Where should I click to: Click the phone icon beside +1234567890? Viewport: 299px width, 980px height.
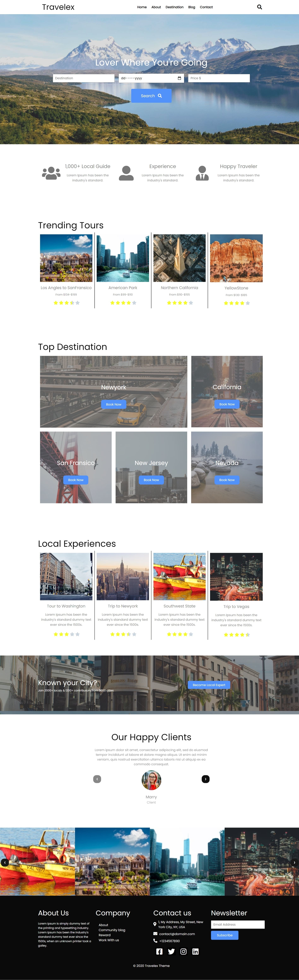tap(155, 941)
